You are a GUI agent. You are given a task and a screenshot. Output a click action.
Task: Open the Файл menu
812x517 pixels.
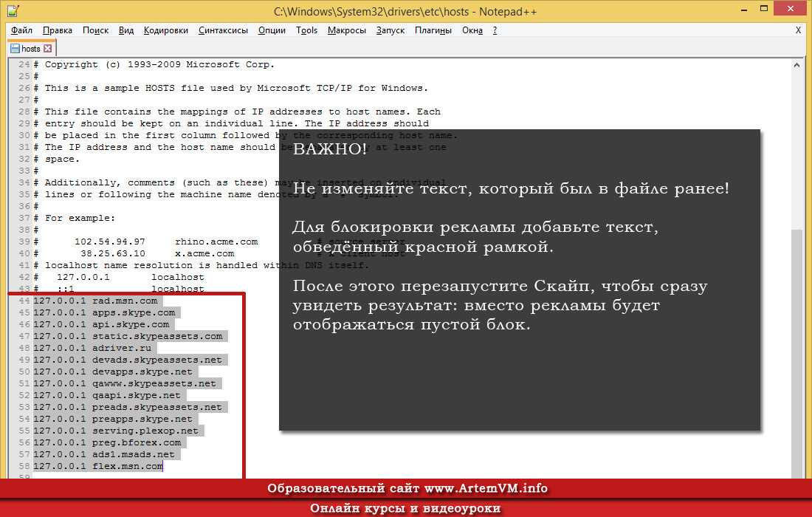tap(22, 30)
